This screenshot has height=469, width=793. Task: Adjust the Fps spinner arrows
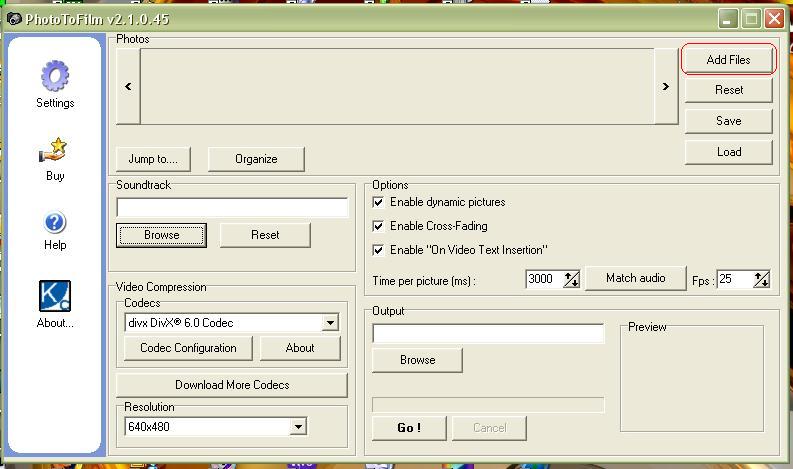point(761,280)
